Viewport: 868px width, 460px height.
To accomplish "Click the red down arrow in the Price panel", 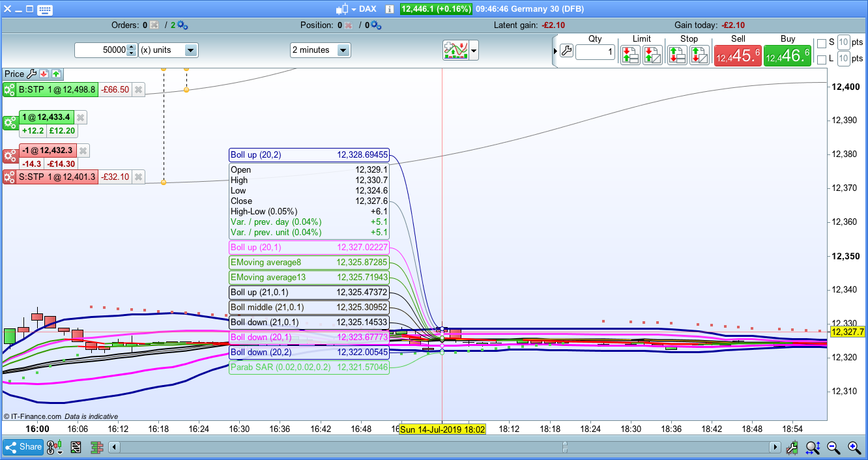I will pyautogui.click(x=44, y=74).
